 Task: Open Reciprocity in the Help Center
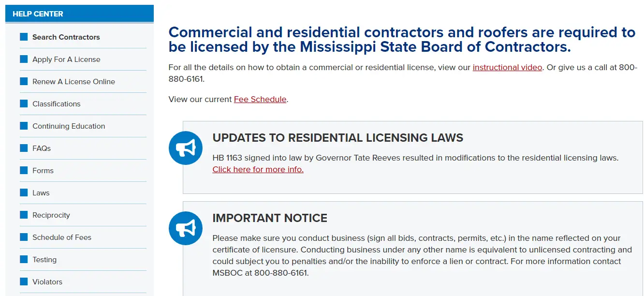[51, 215]
